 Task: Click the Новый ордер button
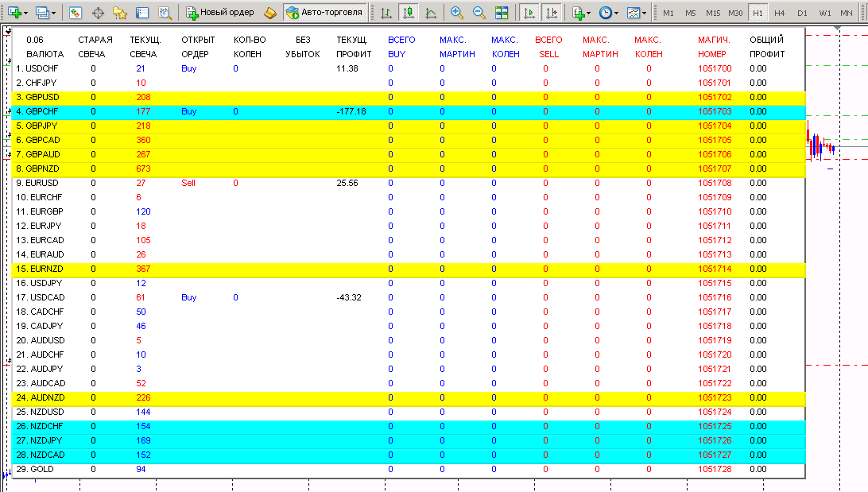tap(220, 12)
